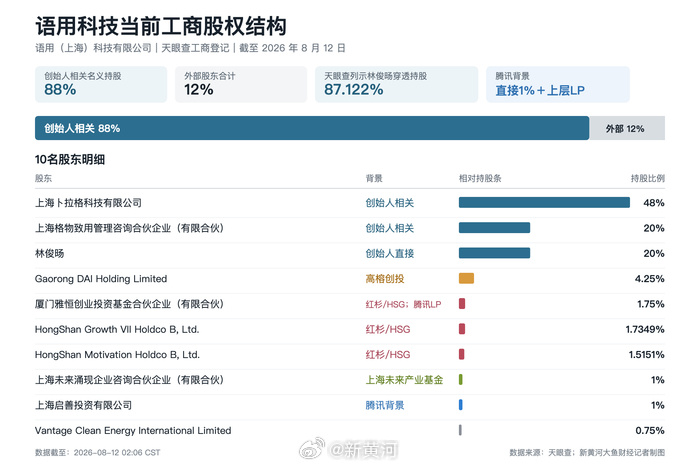Image resolution: width=700 pixels, height=467 pixels.
Task: Click the 1.75% percentage value
Action: 651,304
